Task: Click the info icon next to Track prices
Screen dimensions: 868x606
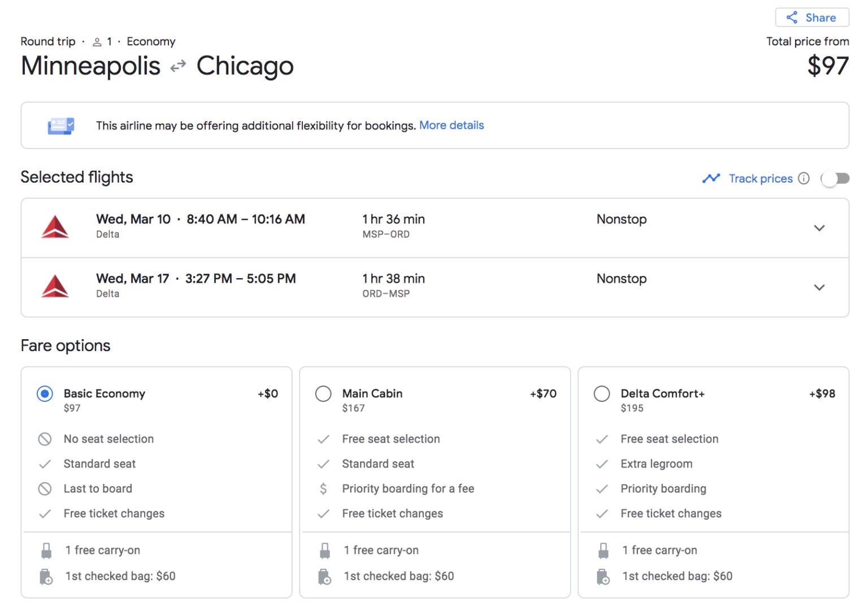Action: click(x=804, y=178)
